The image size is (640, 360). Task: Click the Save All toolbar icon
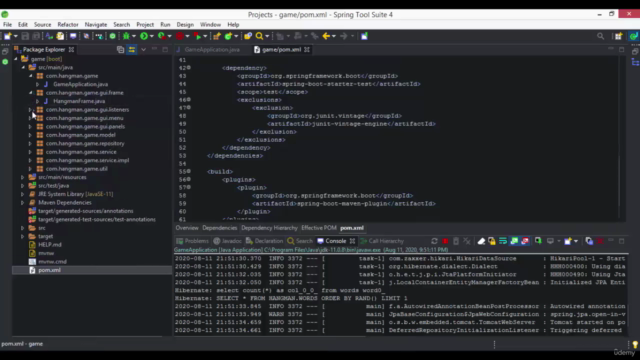[x=36, y=36]
